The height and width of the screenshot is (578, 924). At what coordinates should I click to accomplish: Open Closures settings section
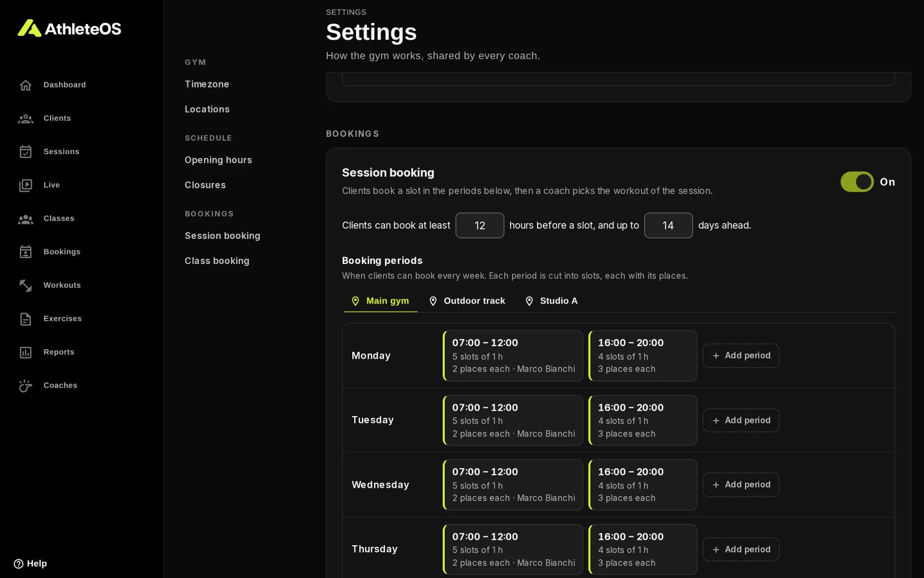(x=205, y=185)
